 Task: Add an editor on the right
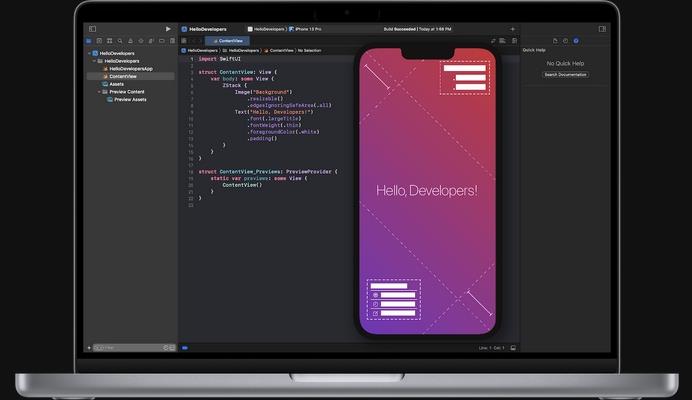click(x=514, y=41)
